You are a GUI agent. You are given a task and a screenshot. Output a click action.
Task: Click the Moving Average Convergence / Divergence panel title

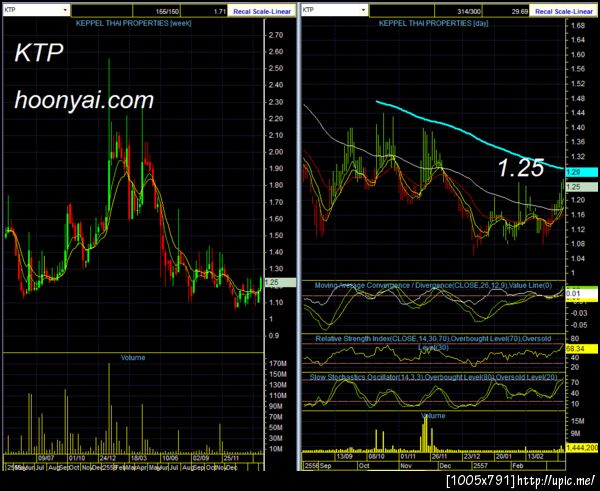(x=433, y=285)
